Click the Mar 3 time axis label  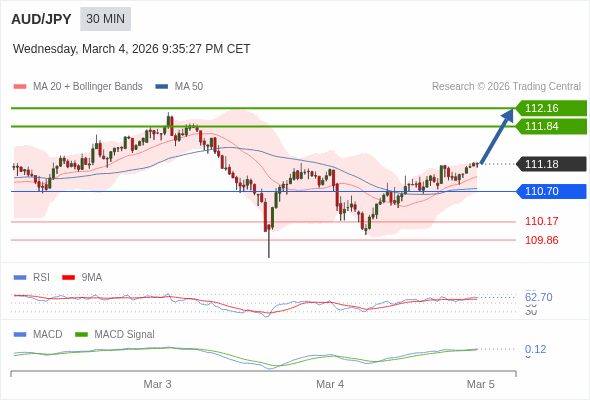[157, 384]
